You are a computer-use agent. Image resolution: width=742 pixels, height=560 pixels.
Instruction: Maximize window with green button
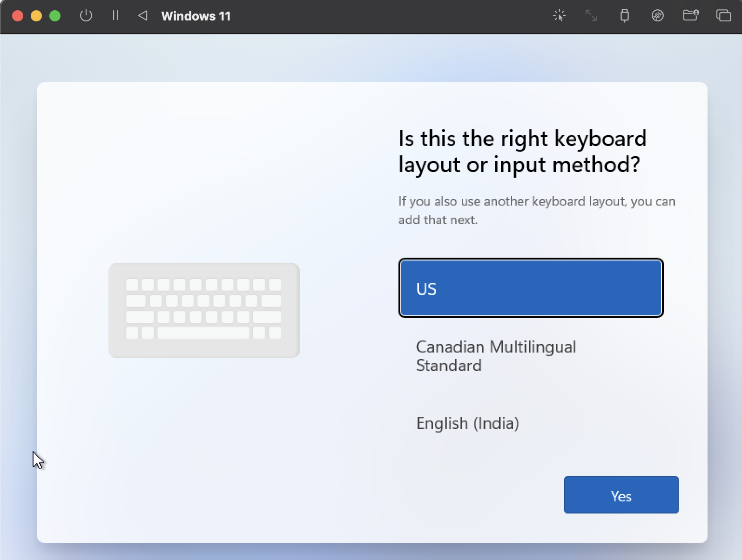55,16
